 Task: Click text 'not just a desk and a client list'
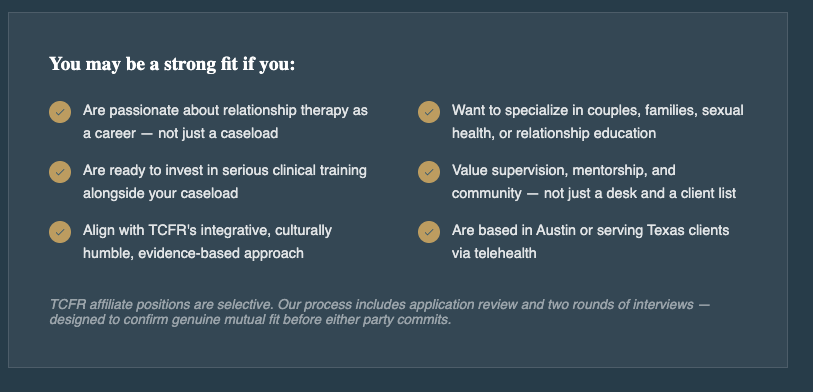click(640, 193)
